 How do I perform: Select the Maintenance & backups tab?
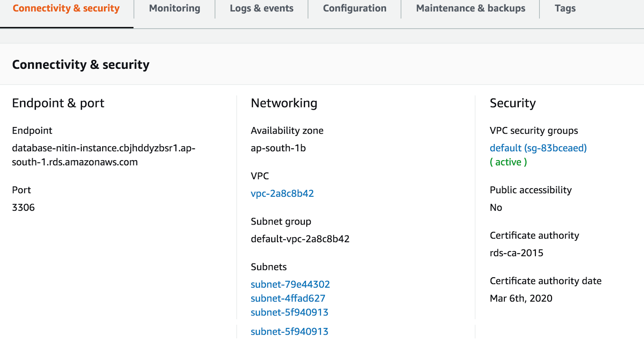tap(471, 8)
